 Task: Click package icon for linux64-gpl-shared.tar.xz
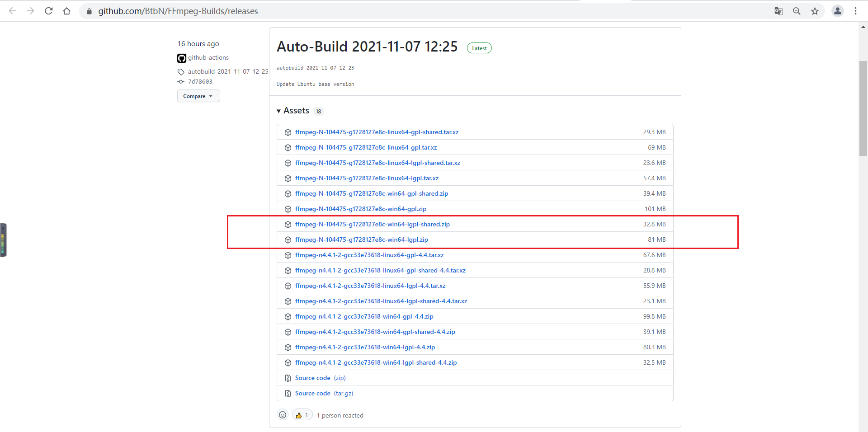(x=288, y=132)
